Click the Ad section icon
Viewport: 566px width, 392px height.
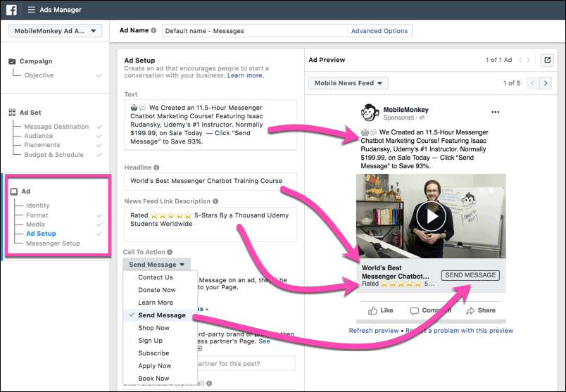(13, 191)
